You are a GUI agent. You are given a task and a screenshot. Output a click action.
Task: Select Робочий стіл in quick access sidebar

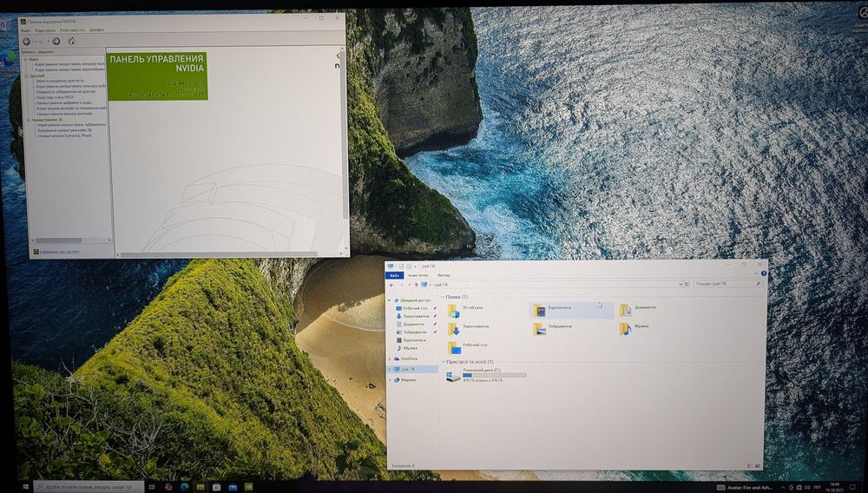(411, 308)
